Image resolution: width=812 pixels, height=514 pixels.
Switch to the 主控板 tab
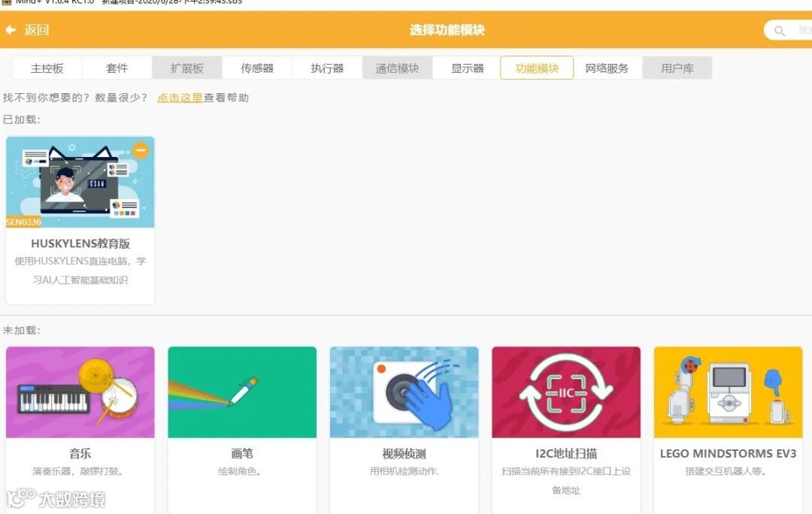click(47, 68)
